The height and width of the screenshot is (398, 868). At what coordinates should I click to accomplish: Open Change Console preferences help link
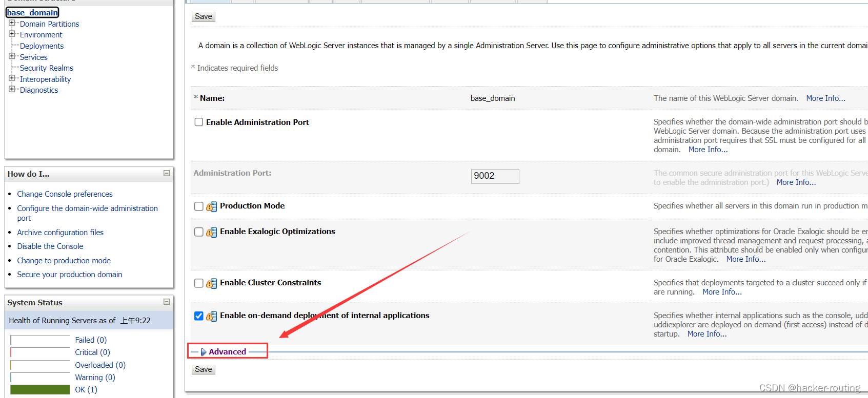click(65, 194)
